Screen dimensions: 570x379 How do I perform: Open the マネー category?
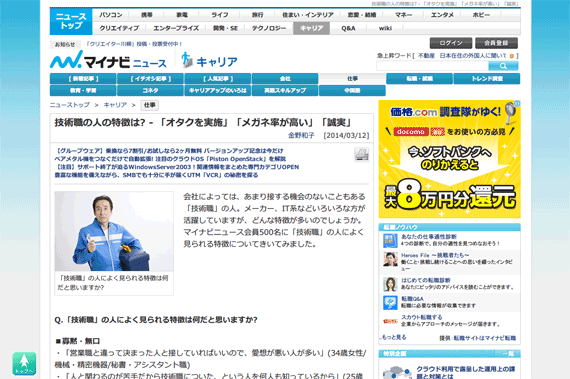tap(404, 15)
